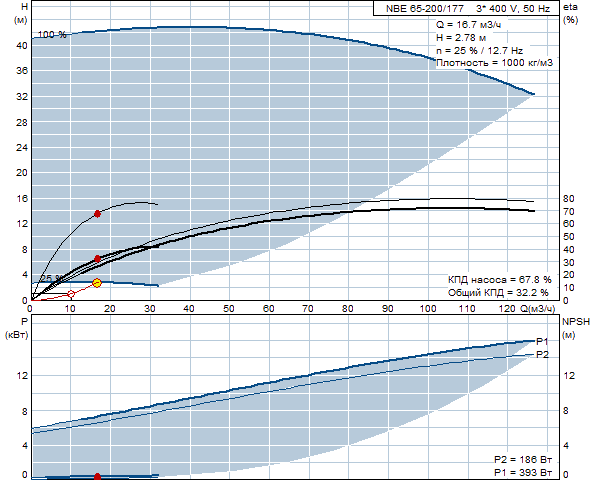Click the P1 = 393 Вт value
This screenshot has width=592, height=480.
[x=523, y=472]
